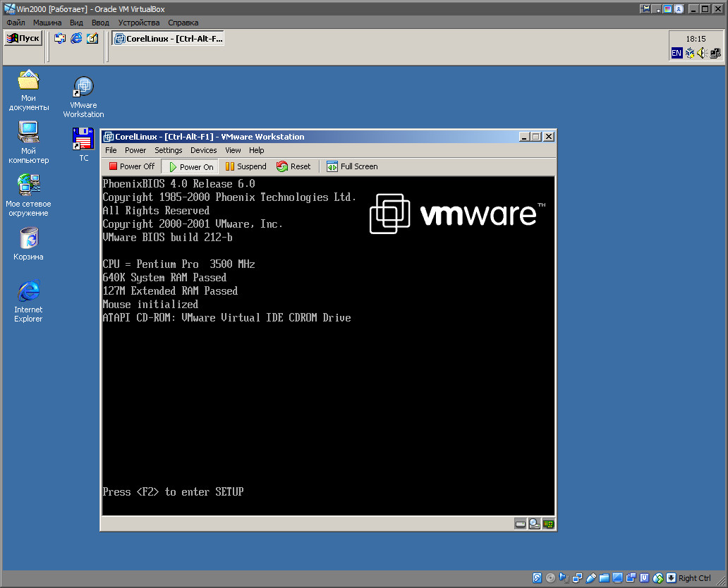Select the Мой компьютер desktop icon
728x588 pixels.
28,142
